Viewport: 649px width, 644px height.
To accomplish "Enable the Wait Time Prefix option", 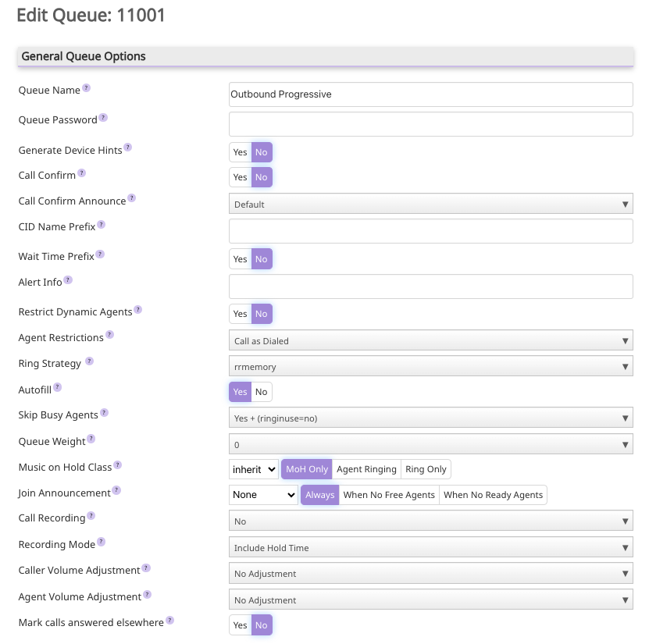I will tap(240, 258).
